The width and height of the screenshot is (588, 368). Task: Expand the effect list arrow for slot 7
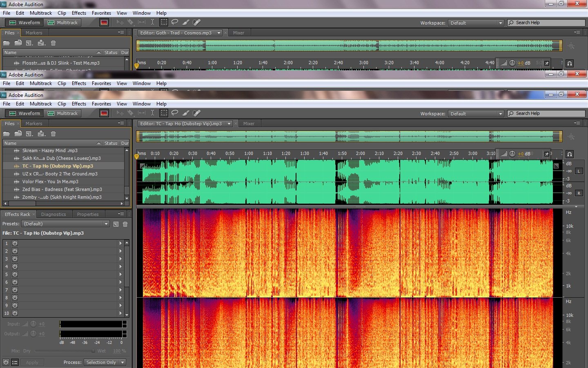pos(120,290)
